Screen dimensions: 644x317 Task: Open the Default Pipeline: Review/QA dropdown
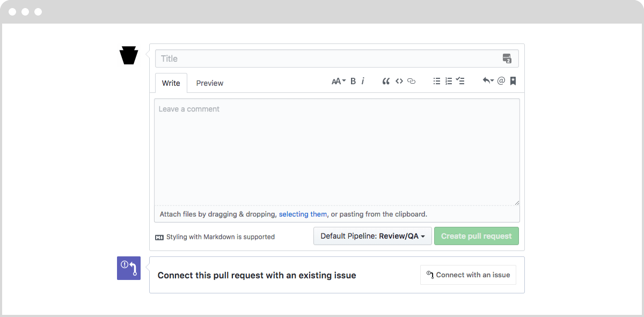point(372,235)
